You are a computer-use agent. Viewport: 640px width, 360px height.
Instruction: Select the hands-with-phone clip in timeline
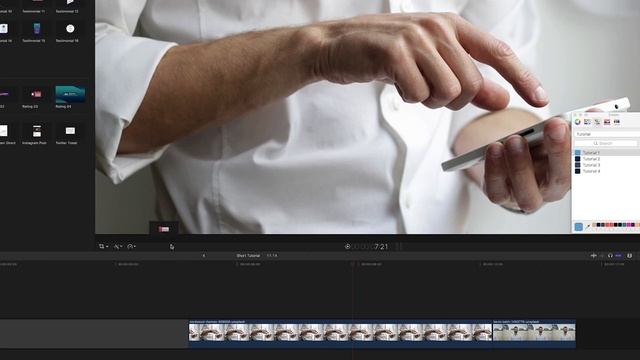coord(340,333)
